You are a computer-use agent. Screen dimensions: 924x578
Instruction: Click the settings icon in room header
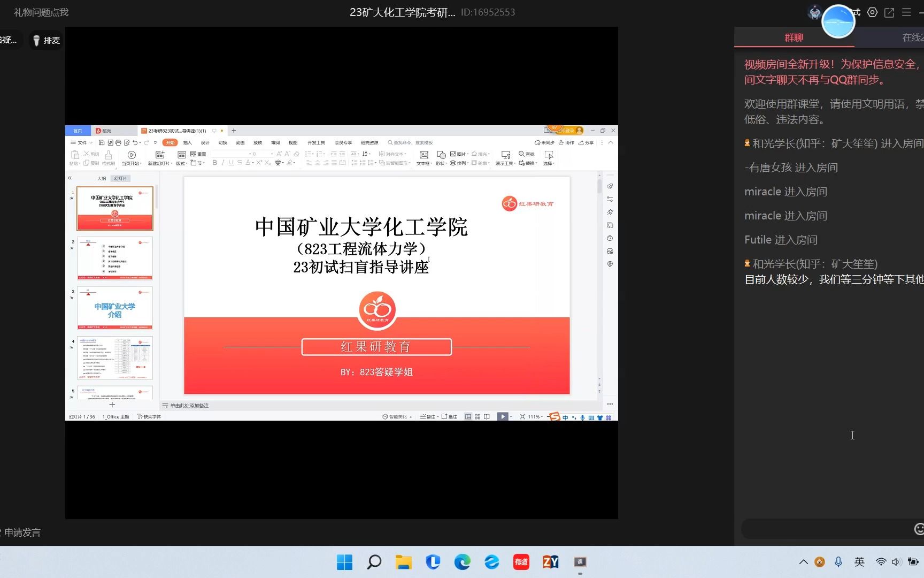click(x=872, y=12)
